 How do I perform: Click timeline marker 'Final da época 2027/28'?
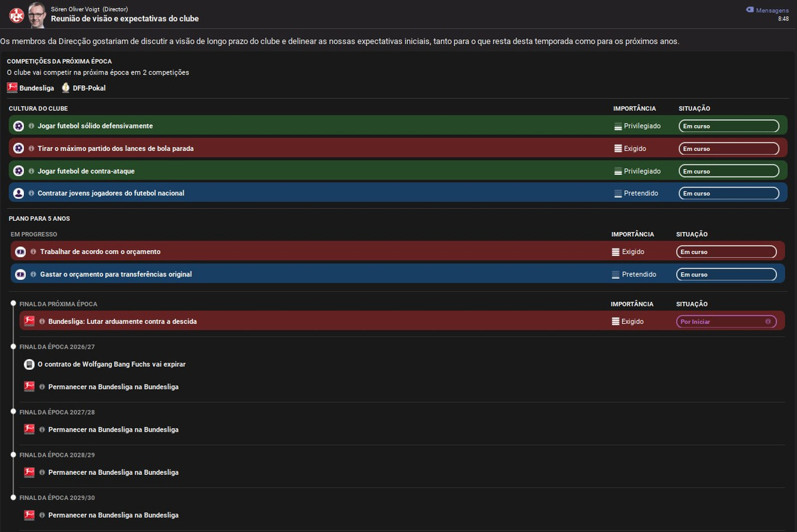(13, 412)
